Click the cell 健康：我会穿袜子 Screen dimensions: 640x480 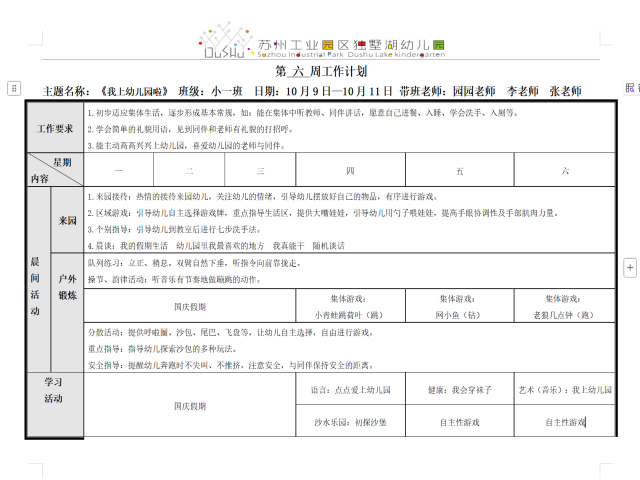point(459,390)
